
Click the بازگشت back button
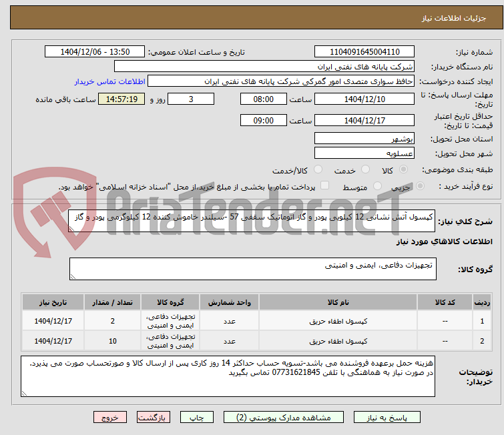[x=154, y=418]
